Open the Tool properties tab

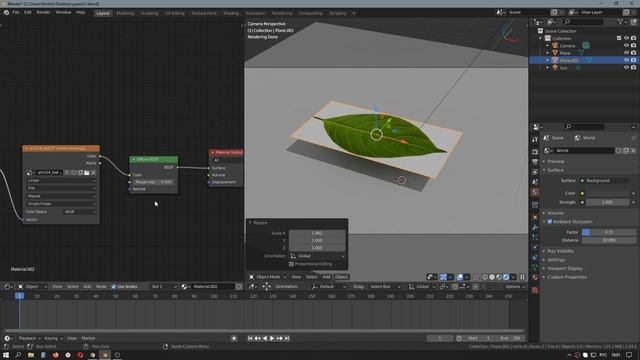click(535, 140)
